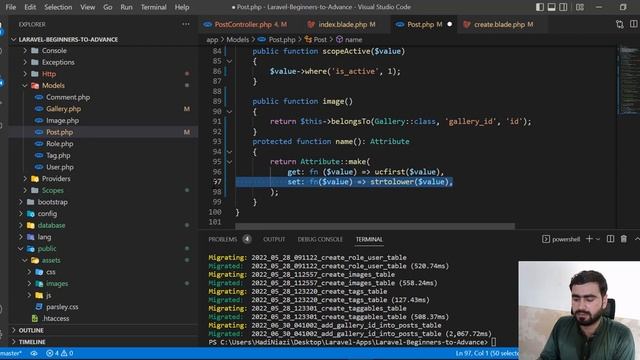Select Terminal panel tab
This screenshot has height=360, width=640.
pyautogui.click(x=369, y=239)
